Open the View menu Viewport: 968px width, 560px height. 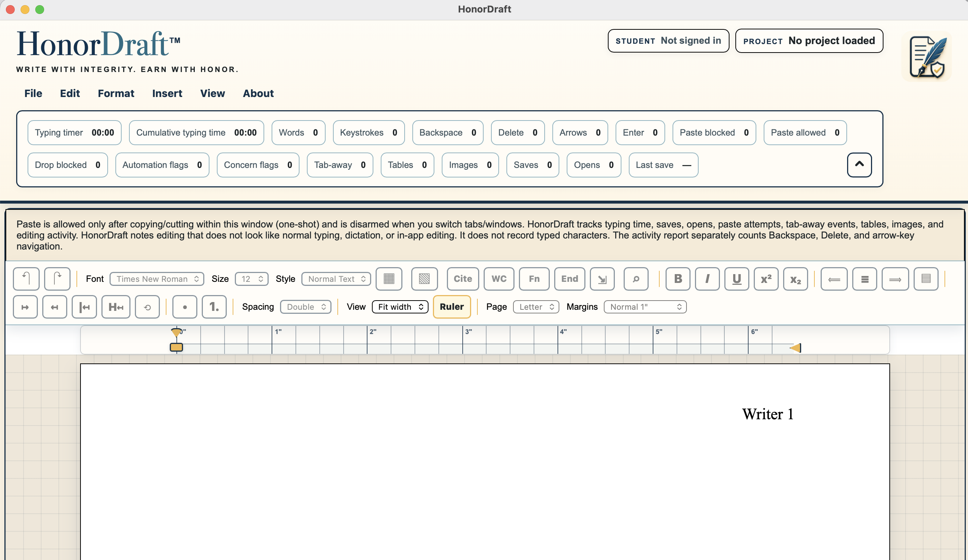[212, 93]
